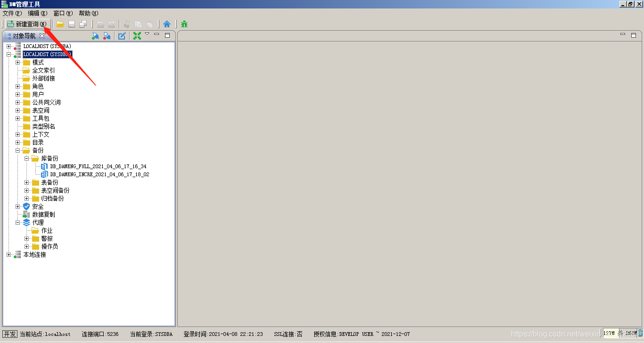This screenshot has width=644, height=343.
Task: Open the 帮助(H) menu
Action: tap(89, 13)
